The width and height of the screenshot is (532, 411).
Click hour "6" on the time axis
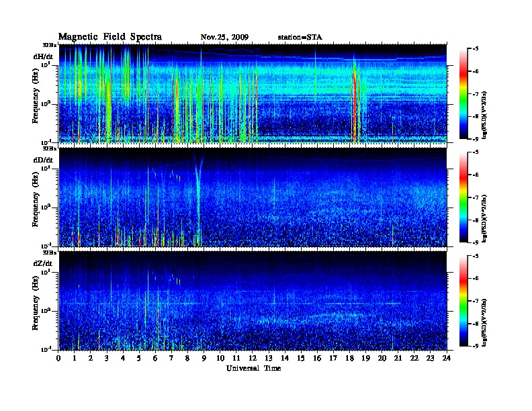click(155, 359)
